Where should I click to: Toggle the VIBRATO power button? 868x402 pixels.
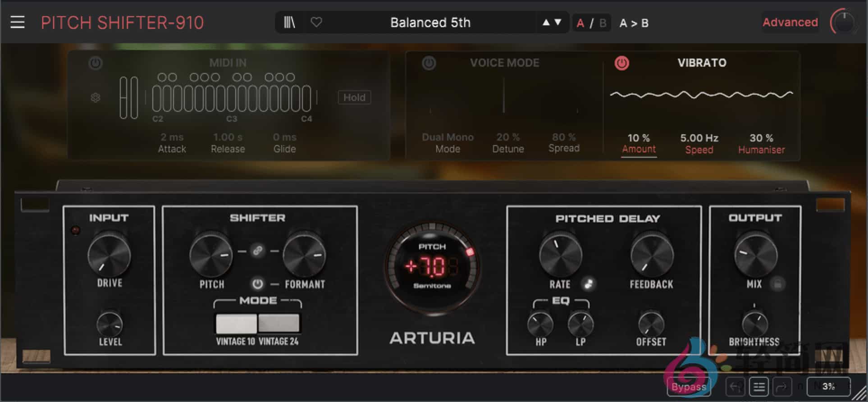coord(621,63)
